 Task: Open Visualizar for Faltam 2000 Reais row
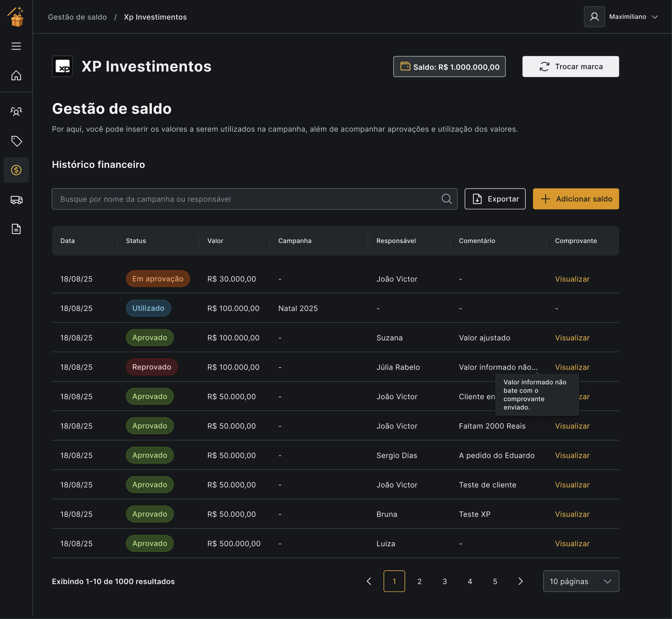point(572,426)
